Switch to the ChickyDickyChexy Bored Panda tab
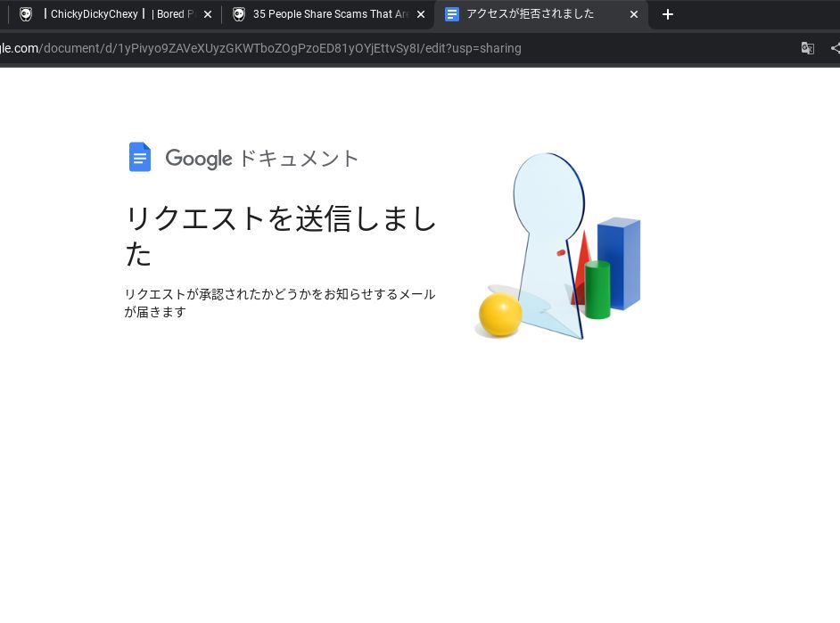 [x=116, y=14]
